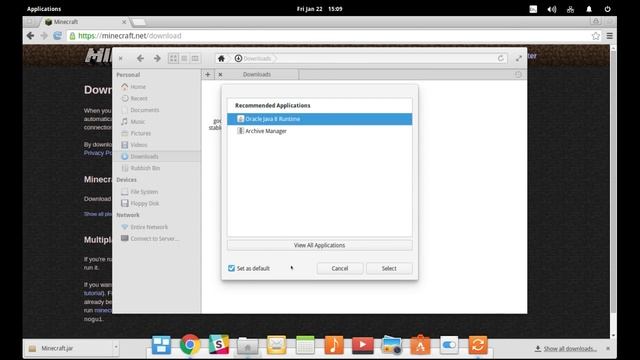
Task: Maximize file manager with expand arrows icon
Action: 518,58
